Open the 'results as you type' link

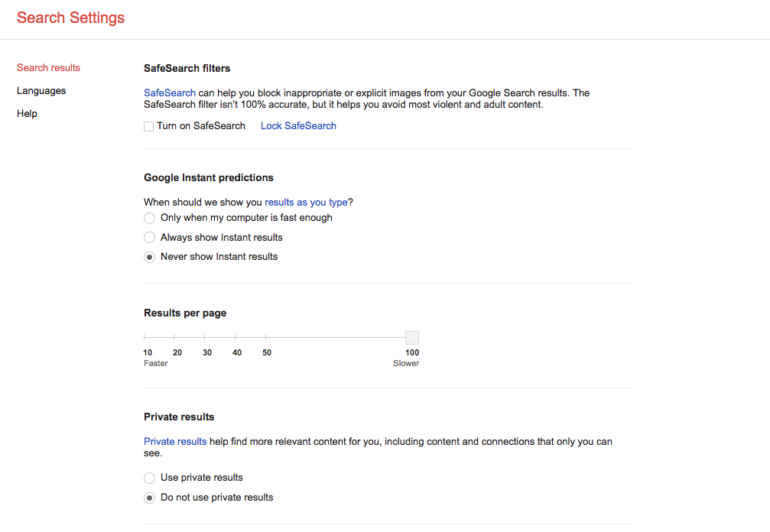[306, 202]
